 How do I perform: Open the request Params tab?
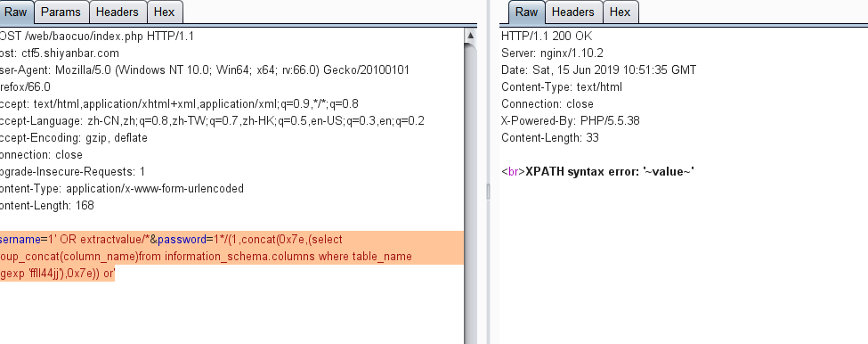click(61, 12)
